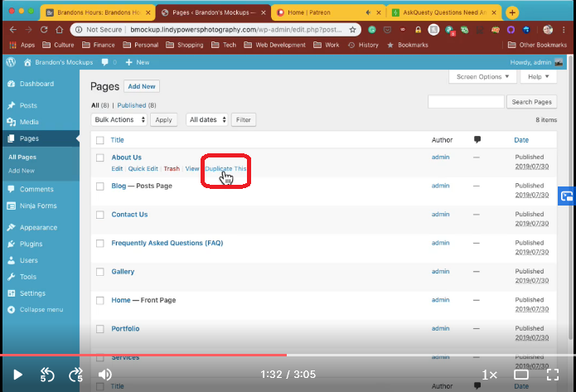The image size is (576, 392).
Task: Open a new tab with the plus button
Action: 512,13
